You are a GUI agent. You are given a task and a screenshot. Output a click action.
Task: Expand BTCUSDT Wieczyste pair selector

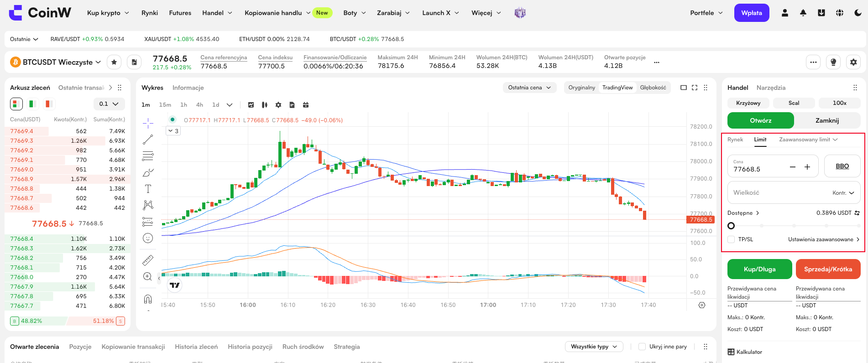click(x=62, y=62)
